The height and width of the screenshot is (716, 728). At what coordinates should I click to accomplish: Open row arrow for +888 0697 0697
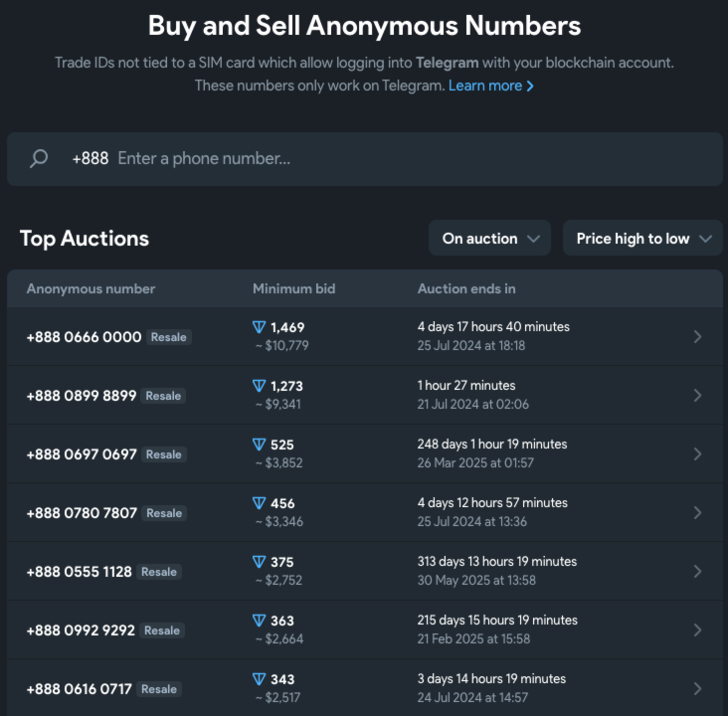pyautogui.click(x=697, y=454)
